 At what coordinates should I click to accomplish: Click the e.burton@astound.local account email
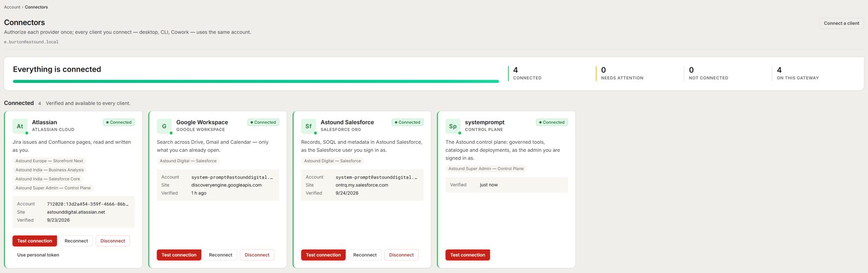tap(31, 42)
